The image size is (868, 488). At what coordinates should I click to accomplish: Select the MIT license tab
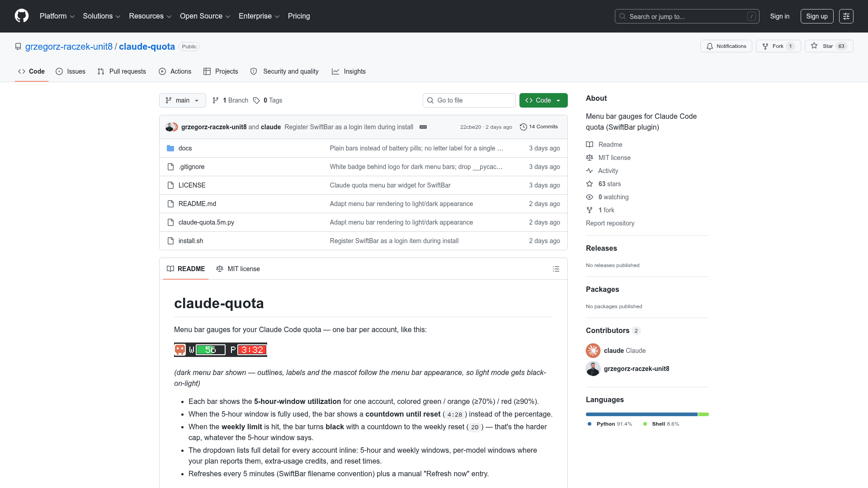point(238,269)
